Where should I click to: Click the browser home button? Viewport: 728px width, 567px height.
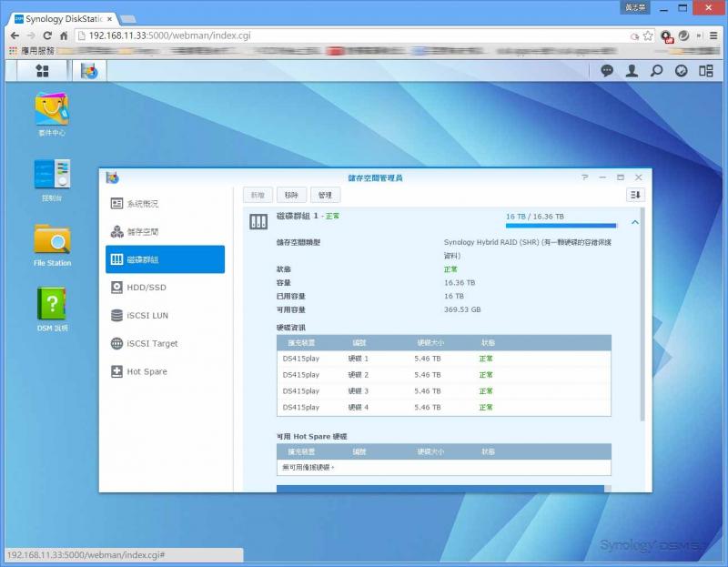tap(64, 35)
